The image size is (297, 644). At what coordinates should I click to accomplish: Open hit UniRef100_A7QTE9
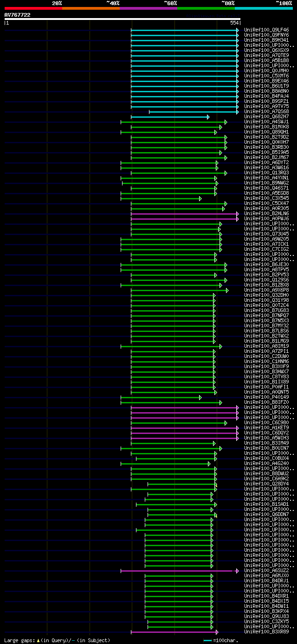coord(266,56)
